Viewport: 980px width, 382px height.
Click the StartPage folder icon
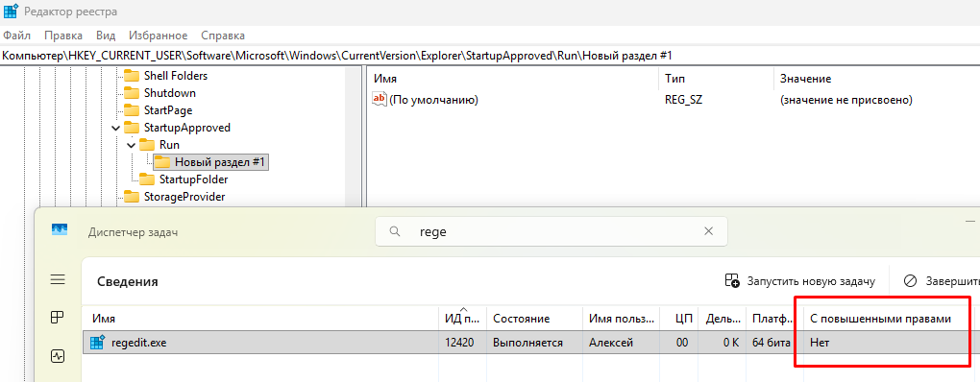click(132, 110)
